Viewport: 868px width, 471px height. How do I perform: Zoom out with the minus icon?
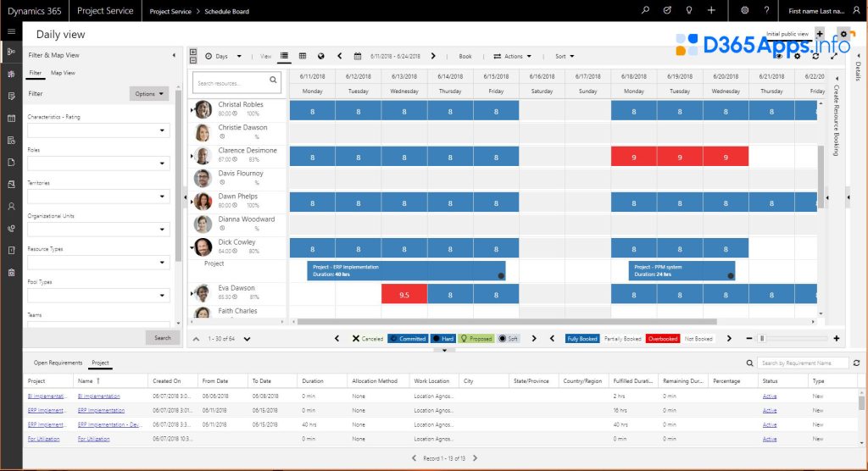pyautogui.click(x=749, y=338)
